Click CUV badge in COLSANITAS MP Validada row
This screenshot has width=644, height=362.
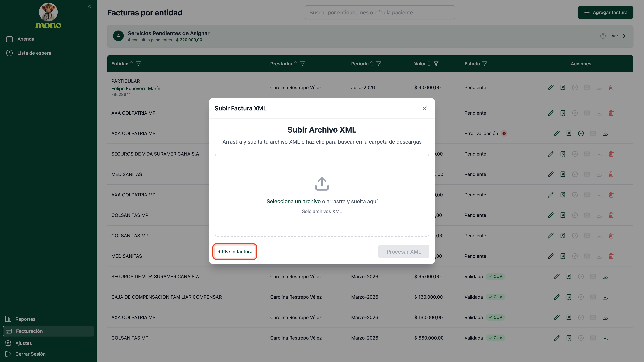pyautogui.click(x=496, y=338)
